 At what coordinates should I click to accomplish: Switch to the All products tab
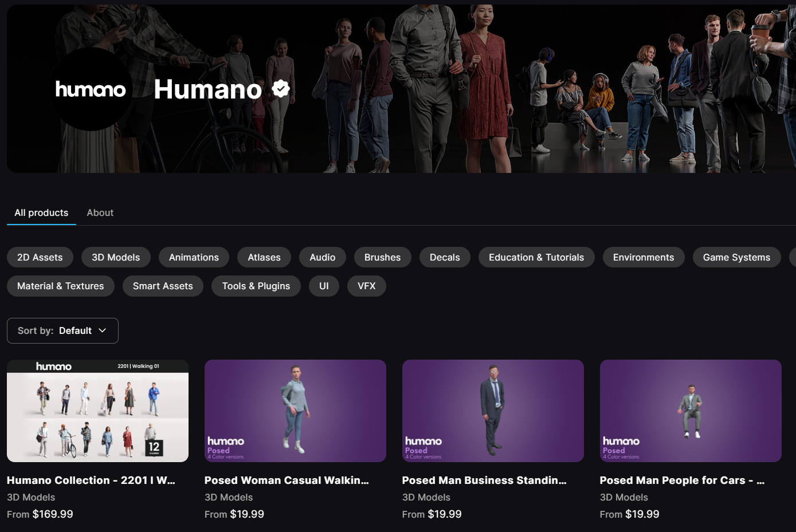pos(41,212)
